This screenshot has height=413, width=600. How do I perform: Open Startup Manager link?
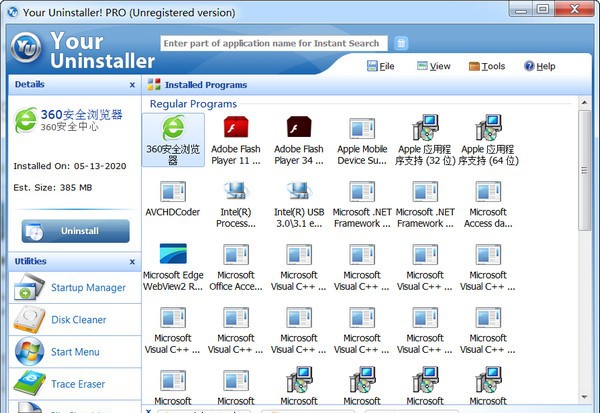tap(88, 287)
